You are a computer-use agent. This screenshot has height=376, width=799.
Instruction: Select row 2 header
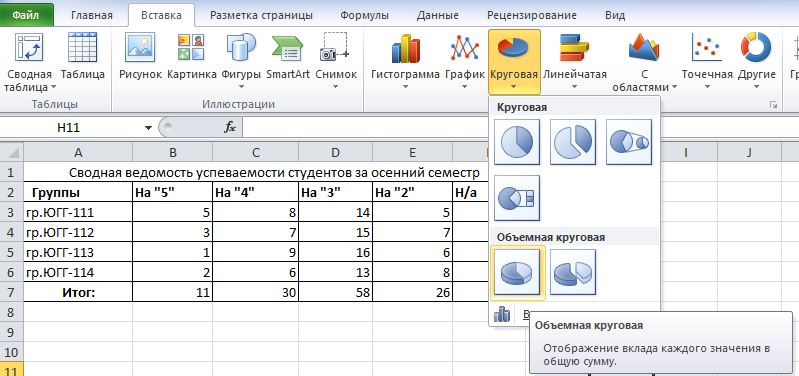point(12,193)
